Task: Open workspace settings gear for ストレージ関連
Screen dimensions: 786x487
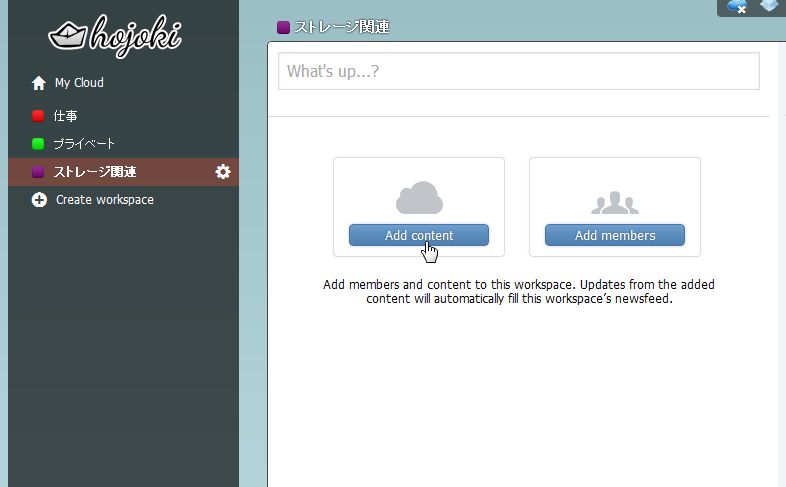Action: pyautogui.click(x=223, y=172)
